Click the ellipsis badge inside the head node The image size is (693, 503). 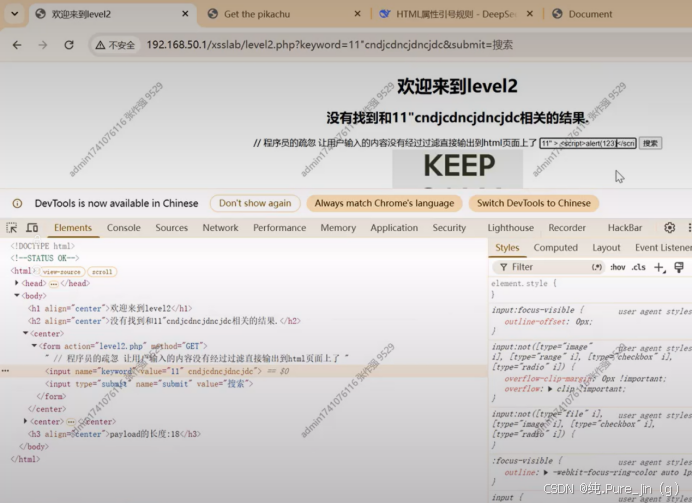click(53, 284)
